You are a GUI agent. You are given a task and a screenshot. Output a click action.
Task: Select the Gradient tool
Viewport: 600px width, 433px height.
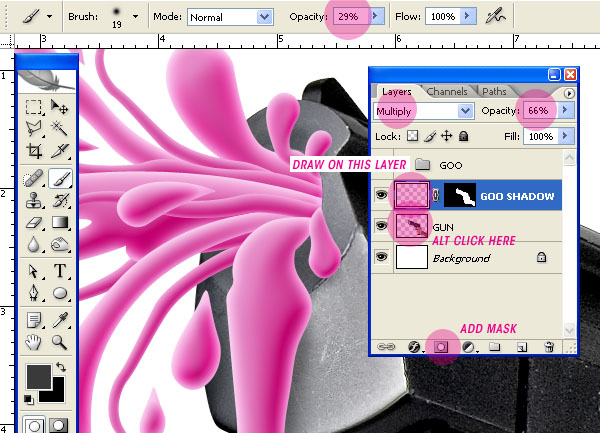click(x=60, y=222)
